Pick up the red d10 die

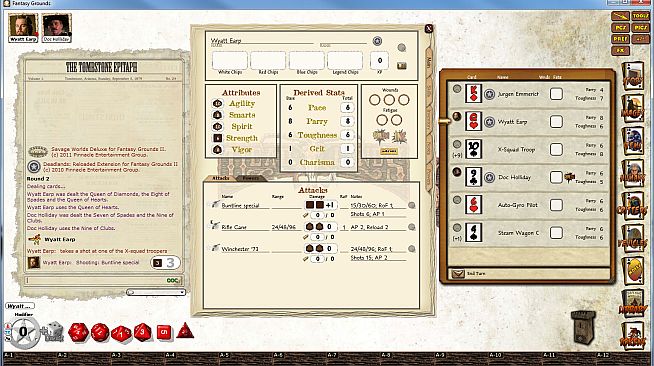tap(121, 333)
